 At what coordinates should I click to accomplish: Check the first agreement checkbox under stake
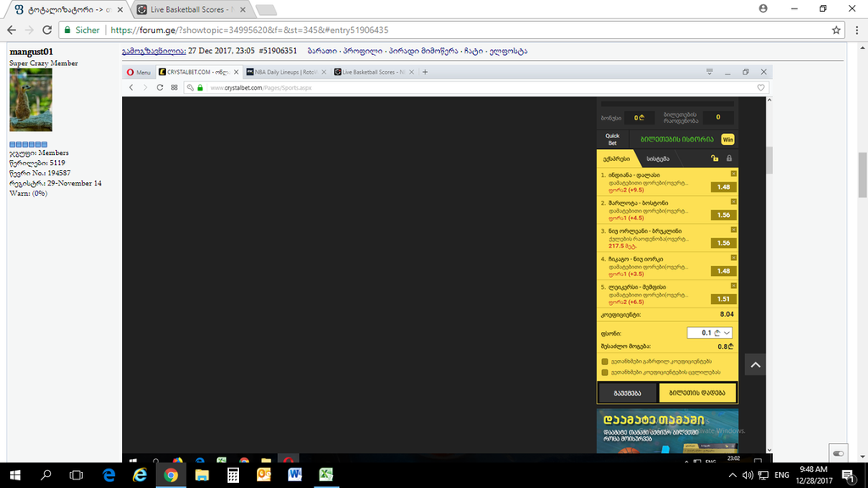[604, 361]
